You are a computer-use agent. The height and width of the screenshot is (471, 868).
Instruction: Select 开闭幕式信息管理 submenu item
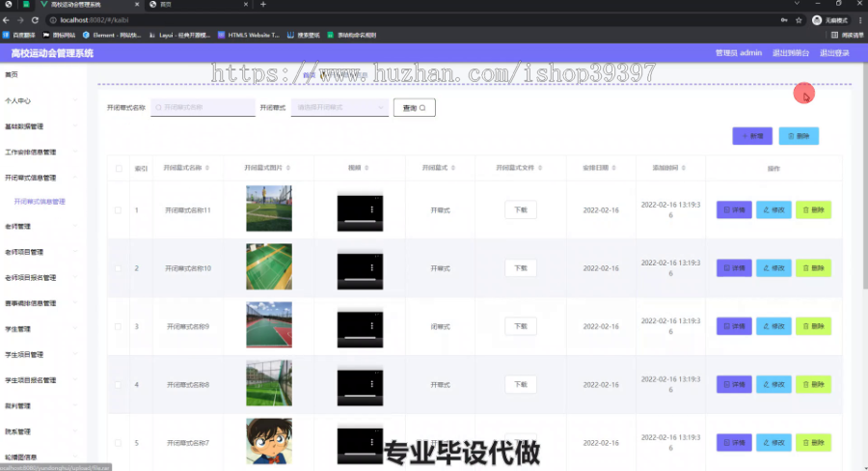[x=40, y=202]
